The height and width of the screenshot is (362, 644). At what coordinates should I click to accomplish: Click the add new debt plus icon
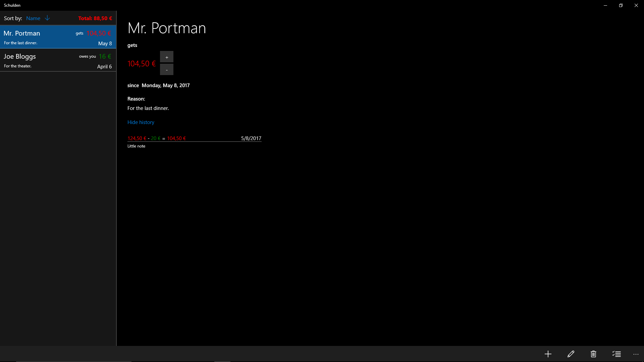pyautogui.click(x=548, y=354)
